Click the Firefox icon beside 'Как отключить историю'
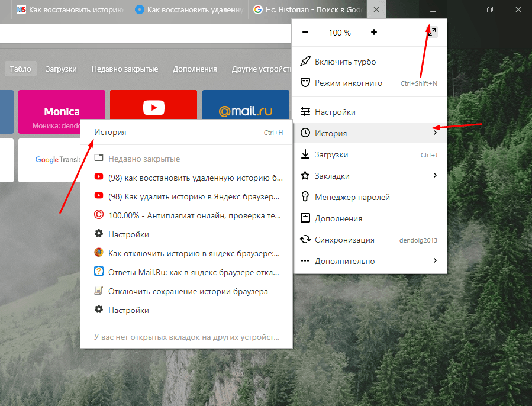This screenshot has width=532, height=406. [99, 252]
